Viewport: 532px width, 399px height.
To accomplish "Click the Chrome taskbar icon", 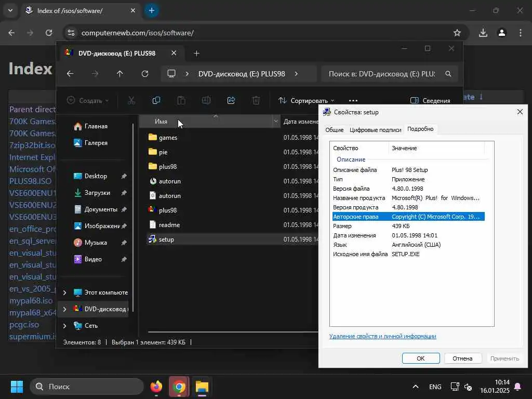I will (x=179, y=387).
